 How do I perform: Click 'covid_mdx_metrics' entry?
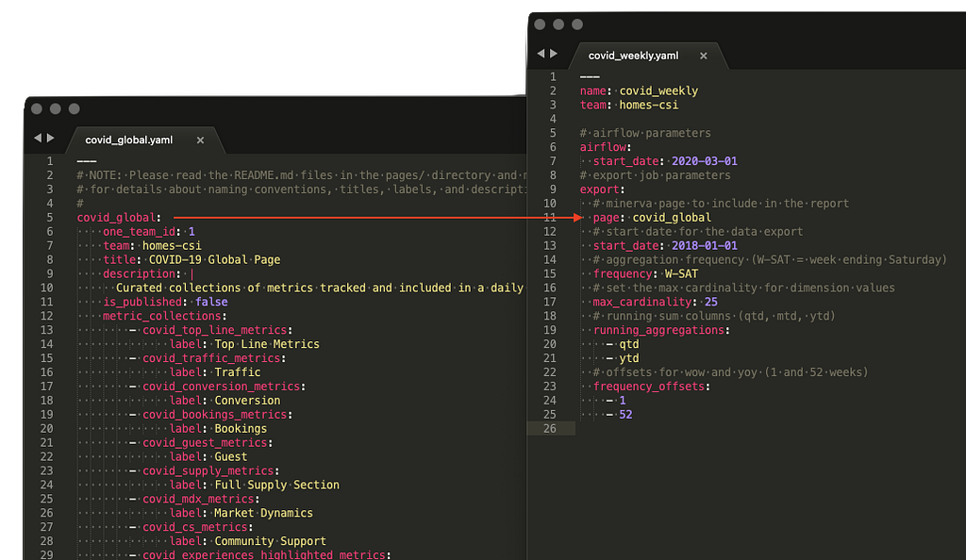198,499
